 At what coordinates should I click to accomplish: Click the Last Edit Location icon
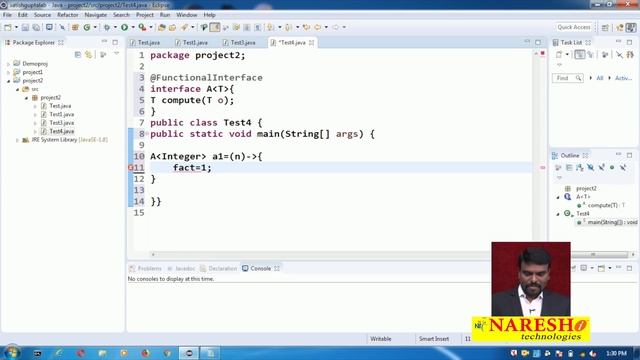click(307, 27)
